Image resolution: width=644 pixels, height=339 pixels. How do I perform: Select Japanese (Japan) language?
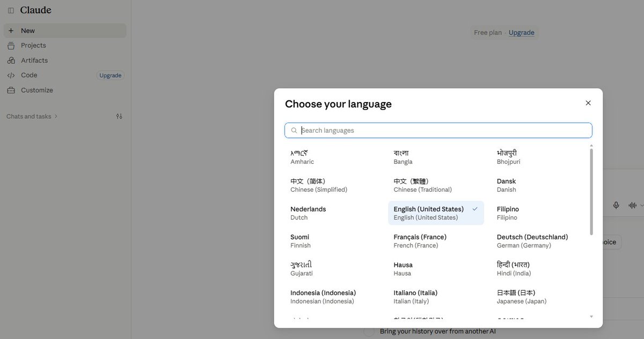point(539,297)
